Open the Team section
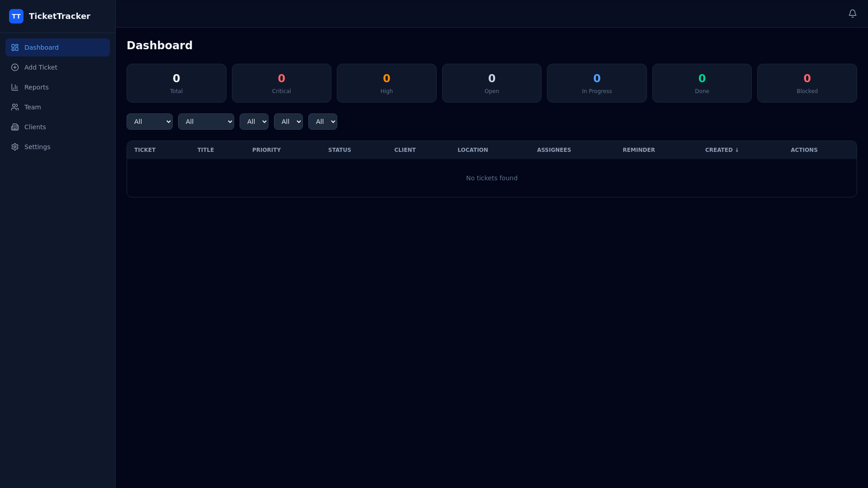868x488 pixels. 57,107
